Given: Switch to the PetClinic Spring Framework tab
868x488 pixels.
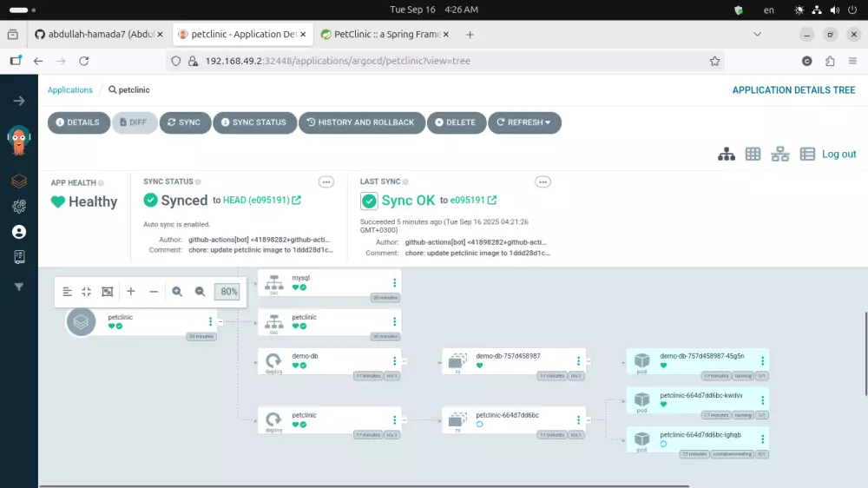Looking at the screenshot, I should coord(386,35).
